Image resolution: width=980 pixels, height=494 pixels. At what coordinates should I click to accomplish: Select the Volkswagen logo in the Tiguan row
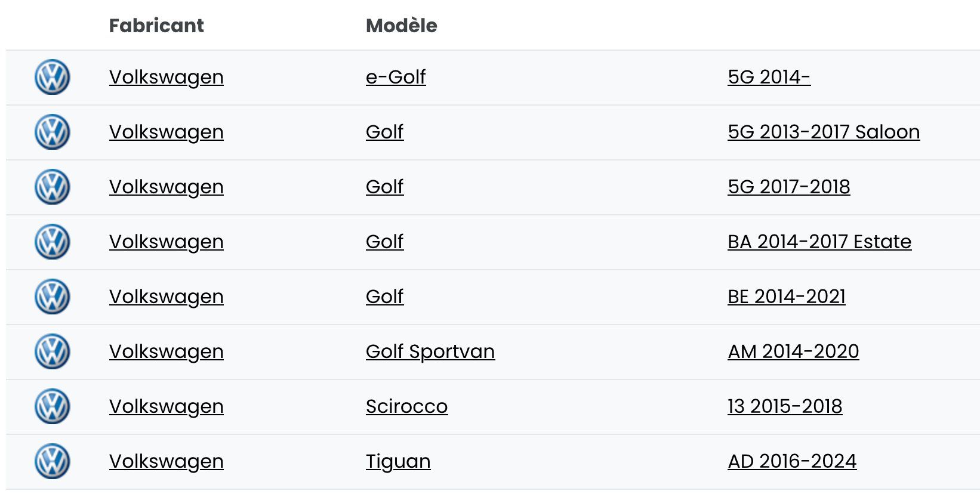point(53,462)
